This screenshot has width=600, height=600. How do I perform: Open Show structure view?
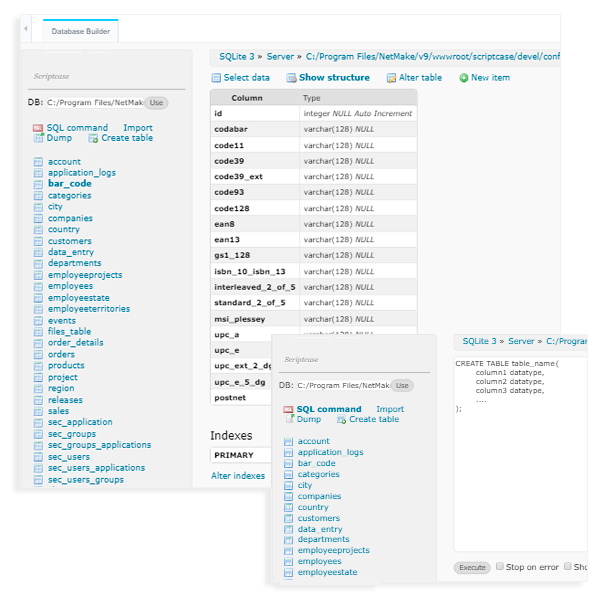pos(334,78)
